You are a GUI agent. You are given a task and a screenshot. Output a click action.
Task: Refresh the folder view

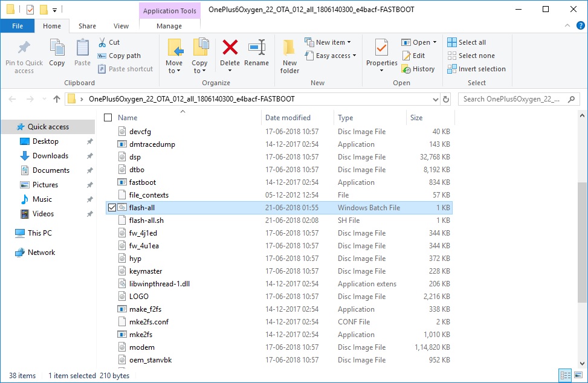[x=446, y=99]
